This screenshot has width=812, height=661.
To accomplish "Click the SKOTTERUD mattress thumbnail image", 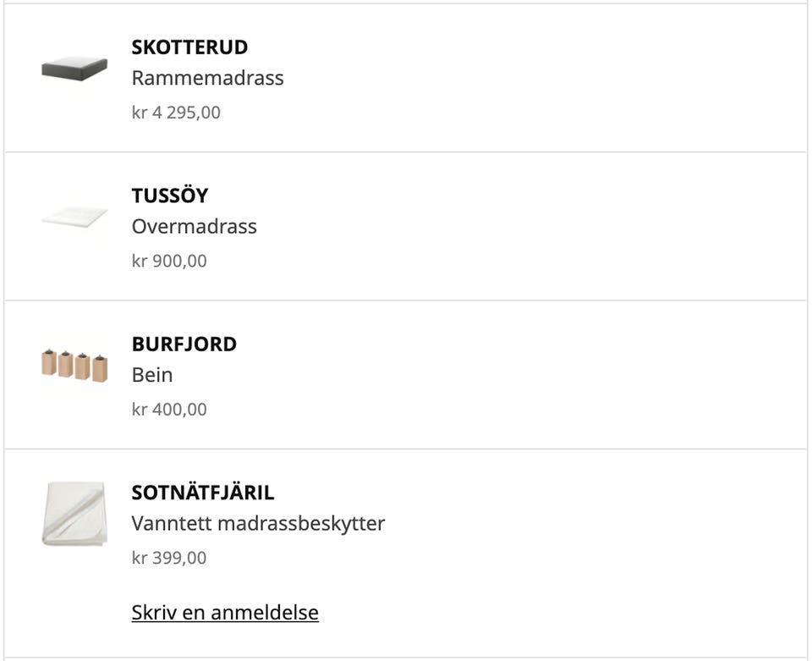I will [74, 69].
